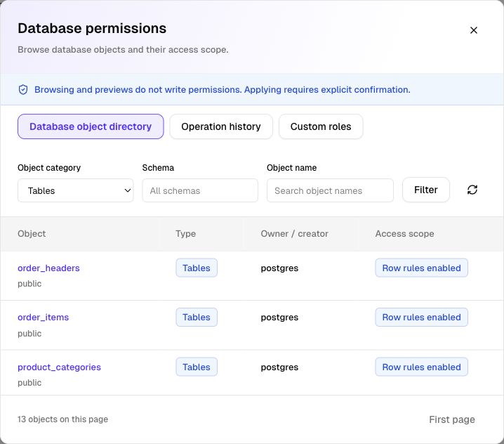Click public schema under order_items
The image size is (504, 444).
(x=29, y=334)
